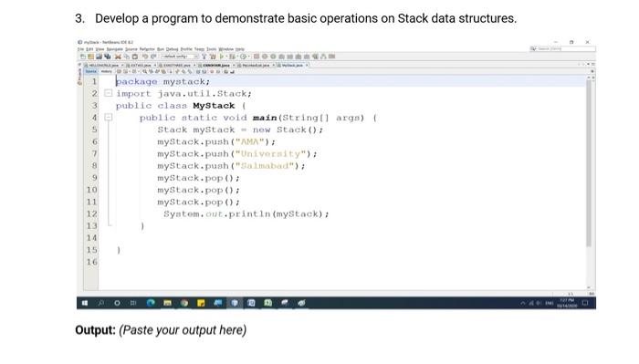Screen dimensions: 639x364
Task: Click code line 'package mystack;'
Action: coord(163,81)
